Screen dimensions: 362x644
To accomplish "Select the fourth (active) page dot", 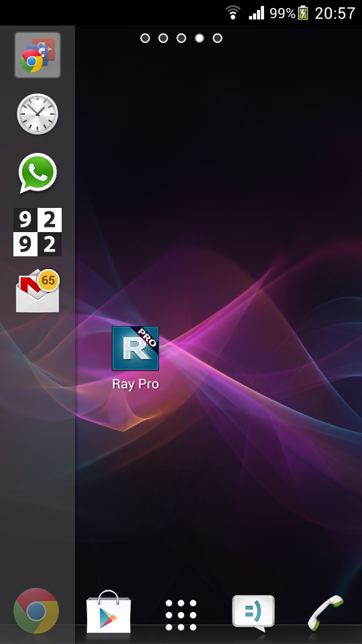I will (200, 38).
